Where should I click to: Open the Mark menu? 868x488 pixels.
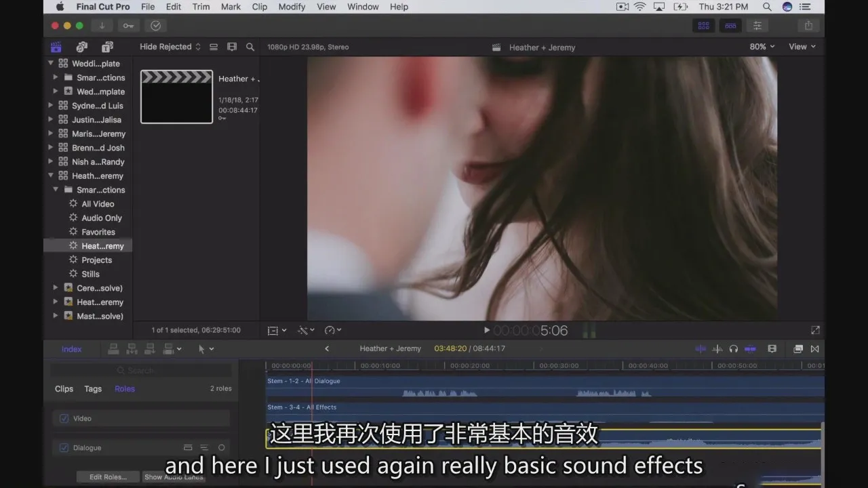[231, 7]
